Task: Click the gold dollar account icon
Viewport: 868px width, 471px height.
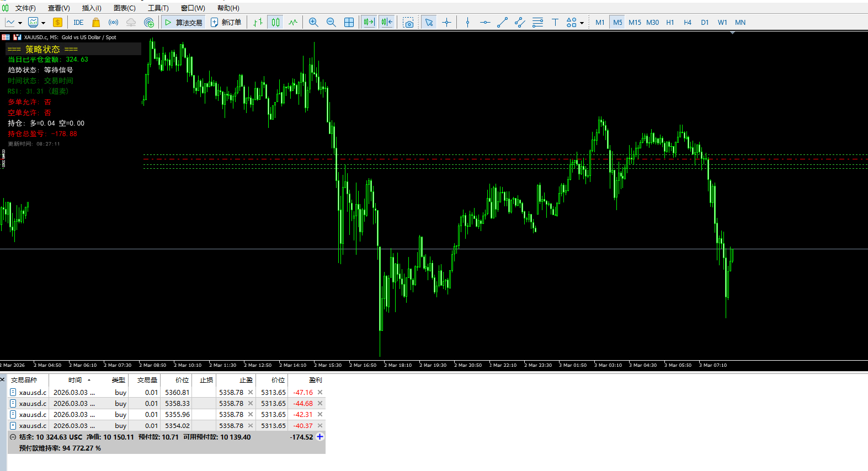Action: (57, 22)
